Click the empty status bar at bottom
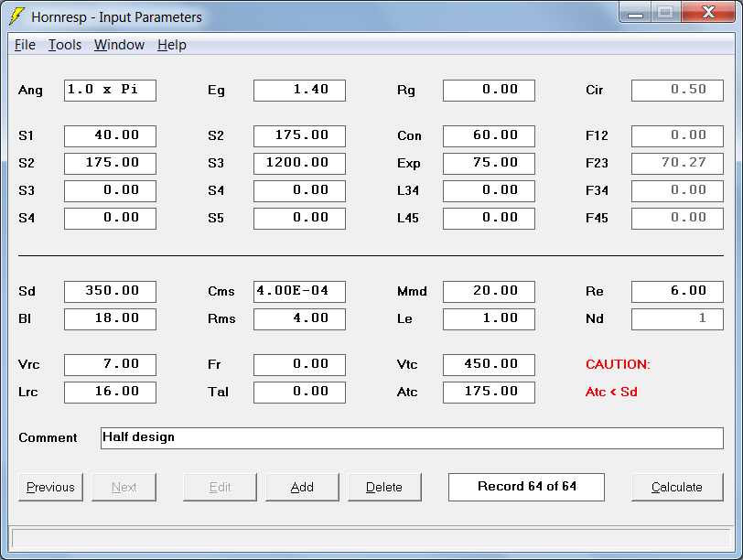The image size is (743, 560). pyautogui.click(x=371, y=539)
